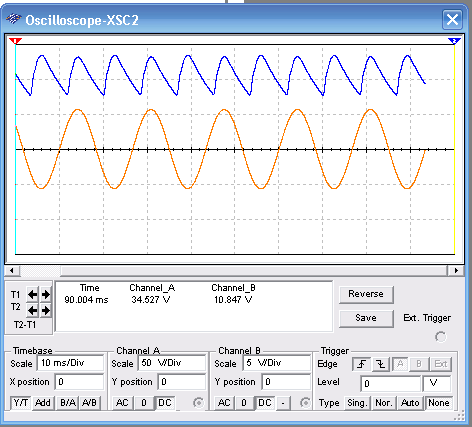Click Timebase Scale 10 ms/Div field

71,363
